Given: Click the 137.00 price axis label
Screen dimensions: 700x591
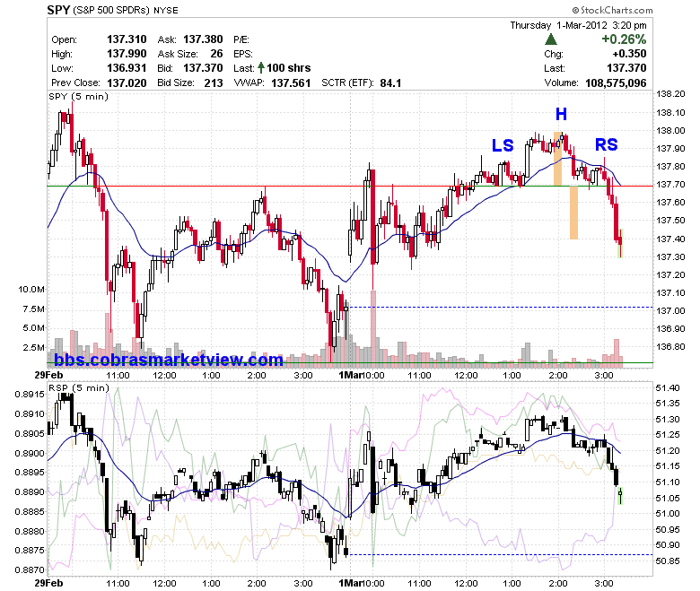Looking at the screenshot, I should [670, 310].
